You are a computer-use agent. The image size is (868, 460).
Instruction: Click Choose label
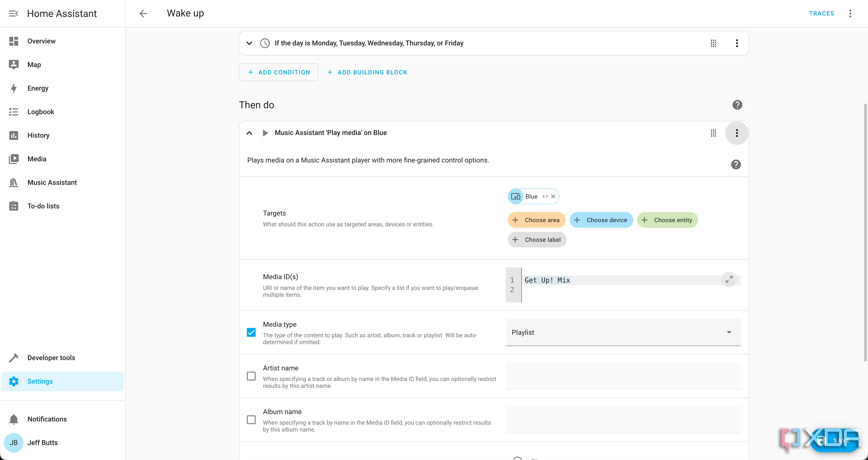point(537,240)
